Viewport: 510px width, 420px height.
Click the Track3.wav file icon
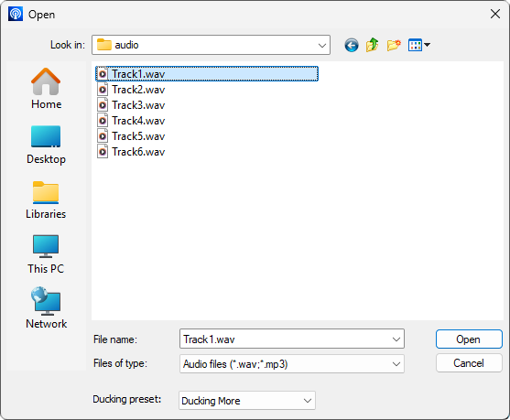(x=103, y=105)
